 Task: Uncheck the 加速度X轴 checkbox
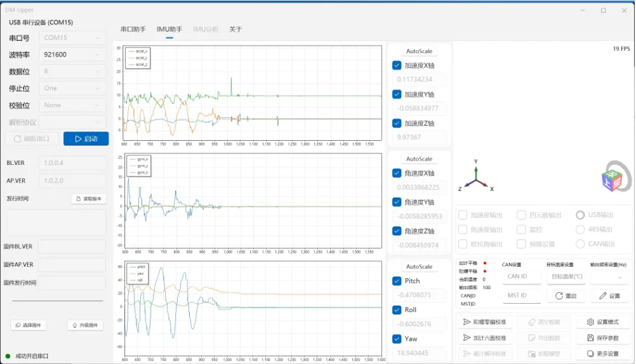397,65
